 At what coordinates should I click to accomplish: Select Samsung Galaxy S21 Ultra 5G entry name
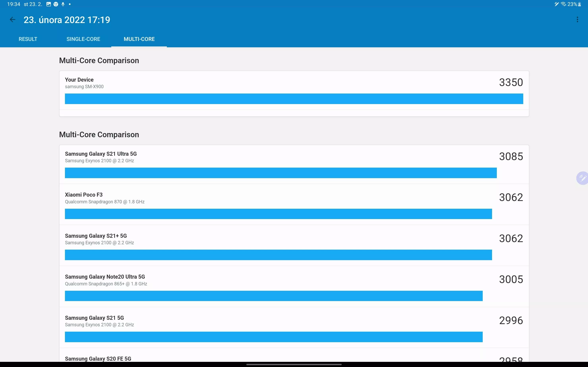pos(101,154)
